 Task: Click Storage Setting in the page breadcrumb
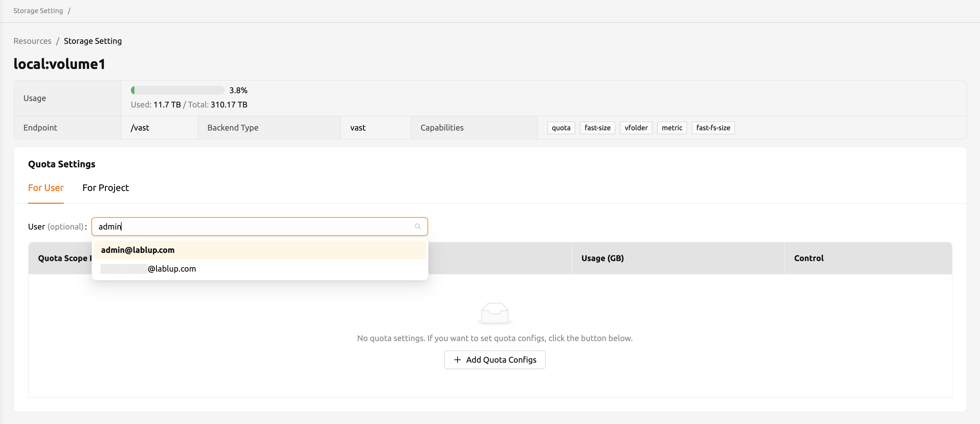pos(93,41)
